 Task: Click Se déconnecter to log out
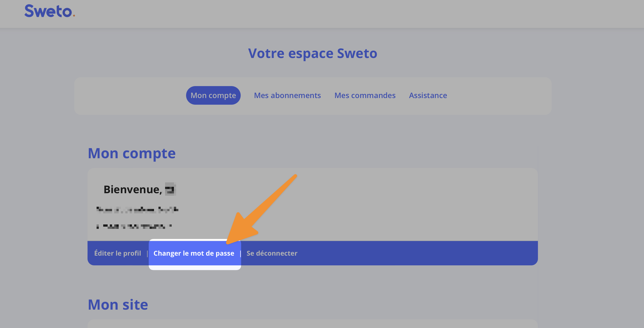click(272, 253)
